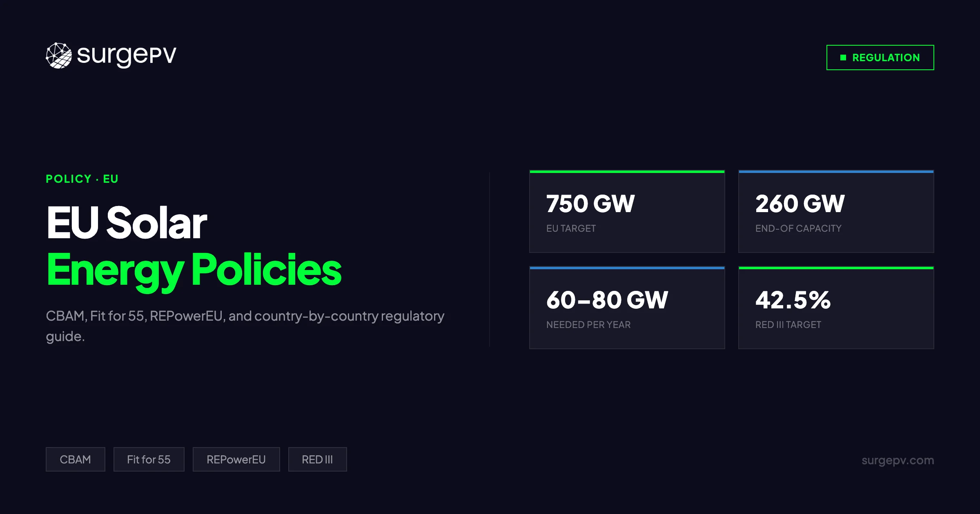
Task: Click the surgePV globe logo icon
Action: pos(59,55)
